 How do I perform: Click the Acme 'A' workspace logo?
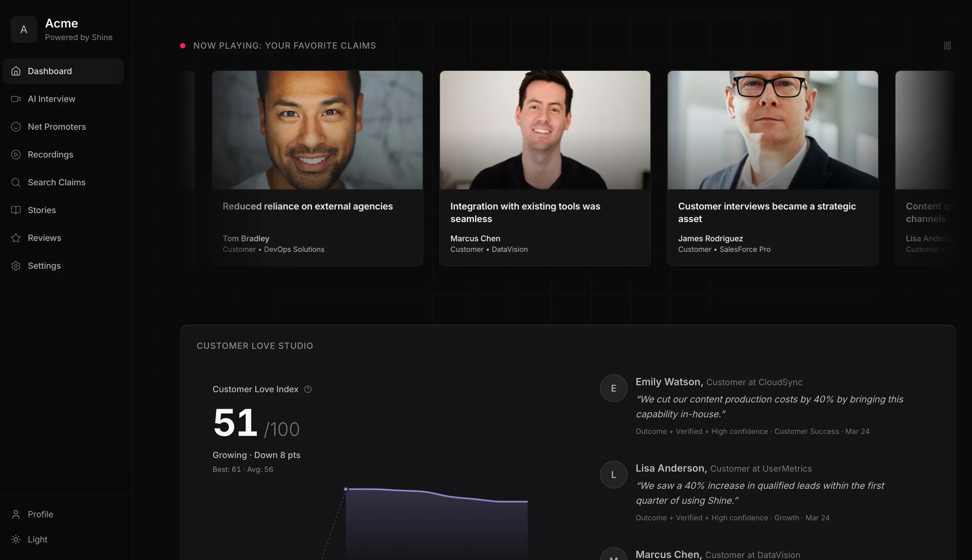point(24,29)
